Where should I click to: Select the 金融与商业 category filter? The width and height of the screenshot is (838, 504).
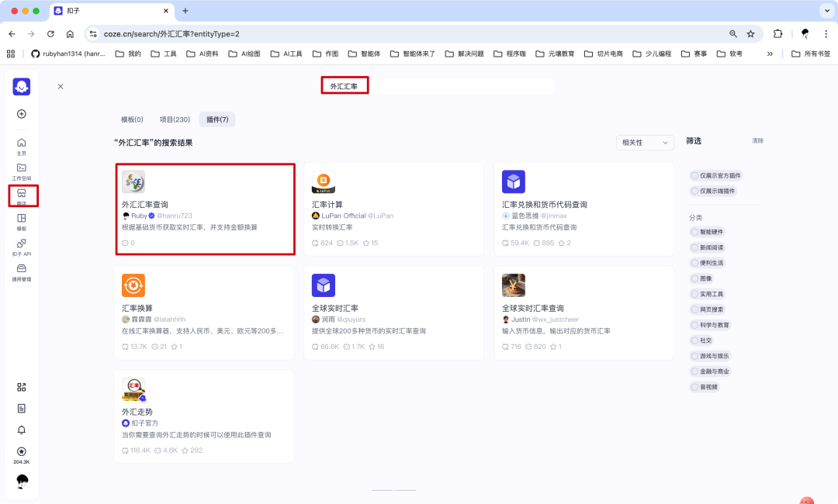coord(710,371)
